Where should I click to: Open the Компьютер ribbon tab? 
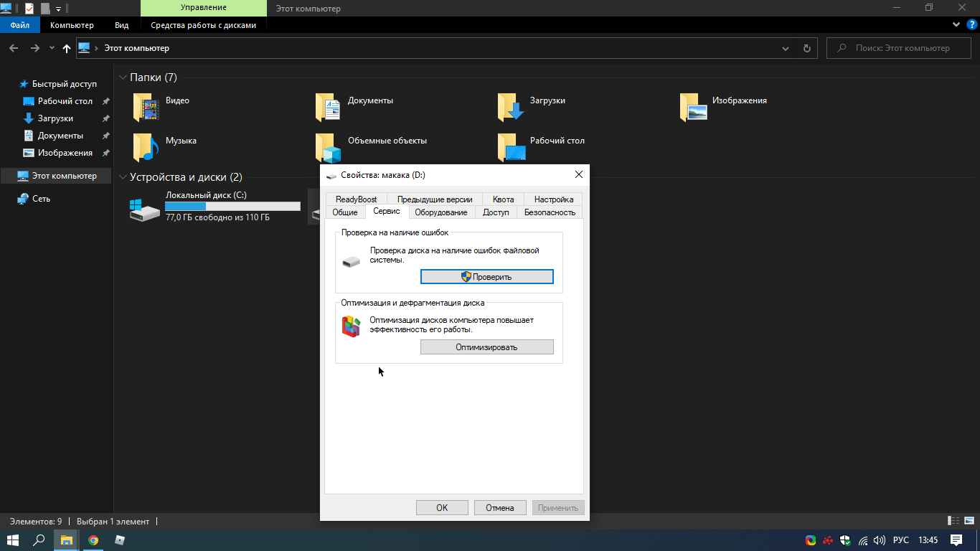(x=72, y=25)
